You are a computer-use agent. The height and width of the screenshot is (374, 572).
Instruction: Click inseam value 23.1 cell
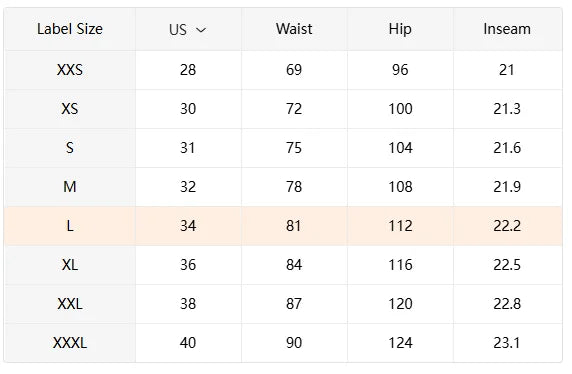click(507, 343)
